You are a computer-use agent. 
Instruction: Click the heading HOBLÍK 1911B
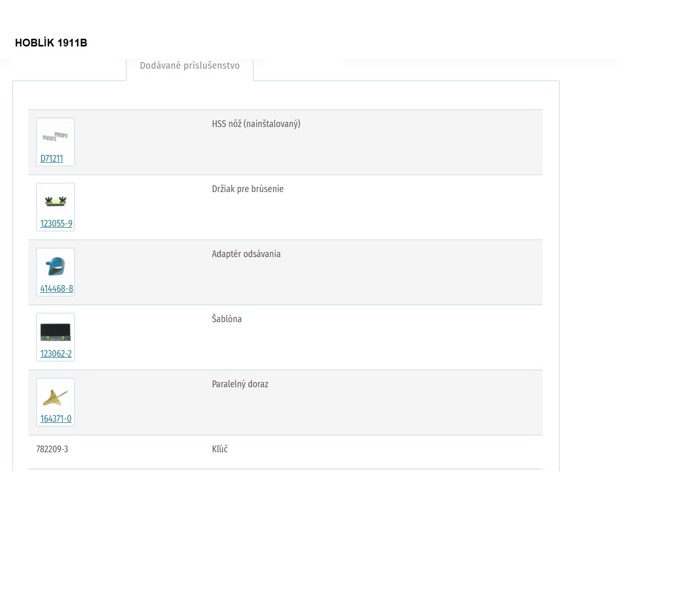point(51,43)
